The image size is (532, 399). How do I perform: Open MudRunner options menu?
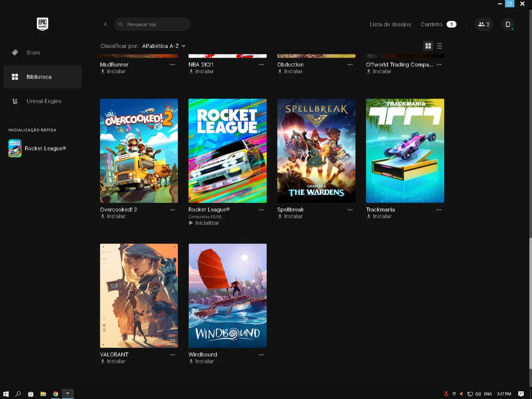tap(173, 65)
